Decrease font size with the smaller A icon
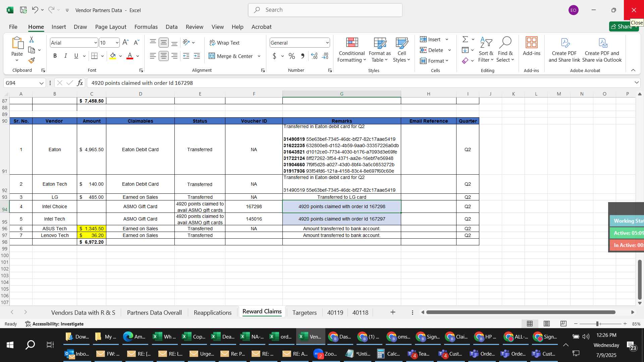644x362 pixels. coord(136,43)
